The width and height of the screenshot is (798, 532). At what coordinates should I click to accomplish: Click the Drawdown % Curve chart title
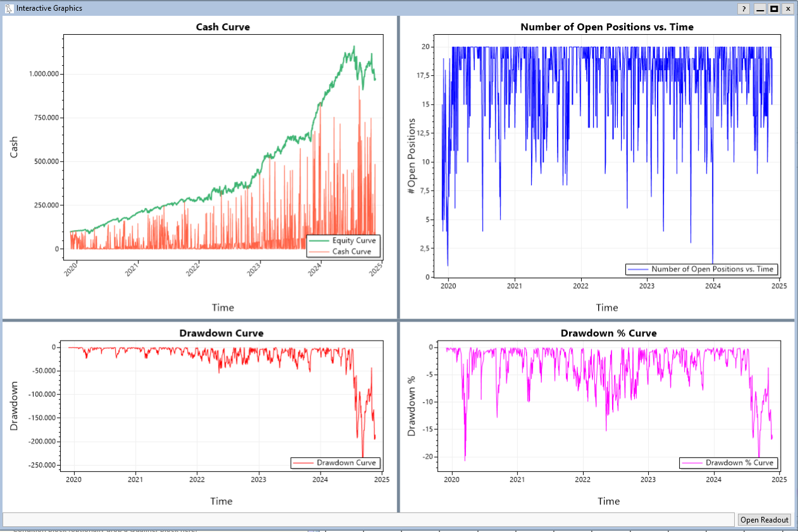pos(608,333)
